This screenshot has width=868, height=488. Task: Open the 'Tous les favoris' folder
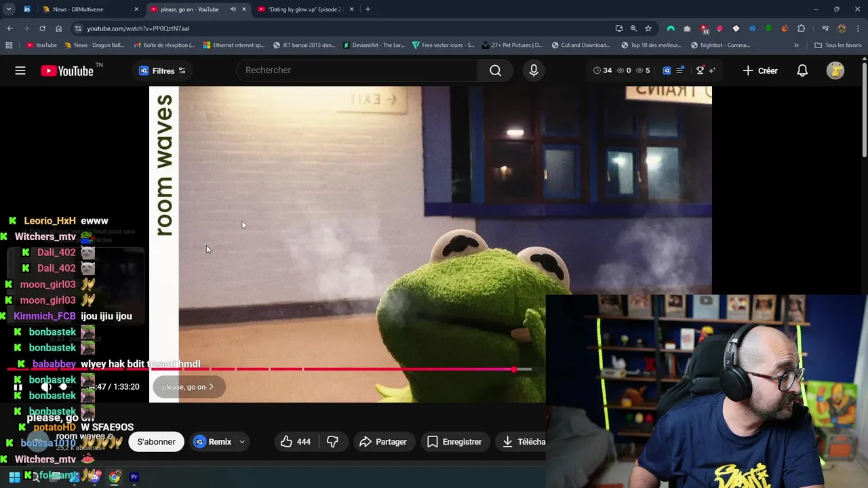pyautogui.click(x=838, y=45)
